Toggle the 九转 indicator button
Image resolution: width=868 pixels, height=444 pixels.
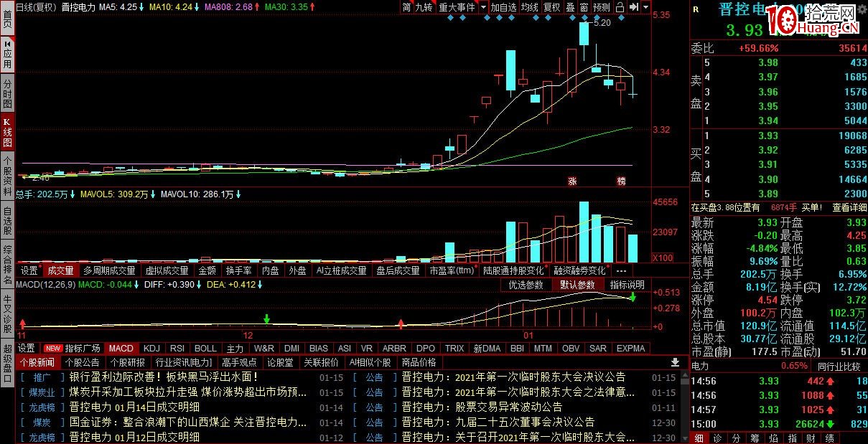tap(424, 7)
